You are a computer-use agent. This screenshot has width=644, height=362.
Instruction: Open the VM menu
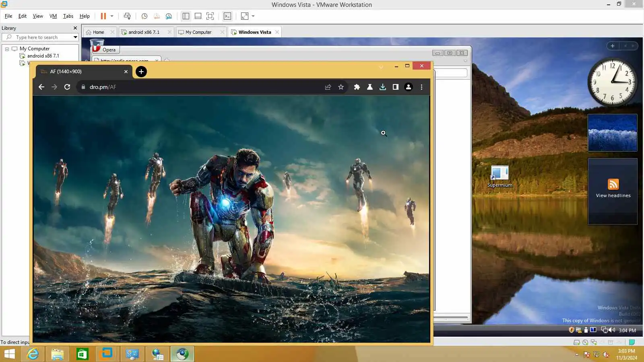53,16
